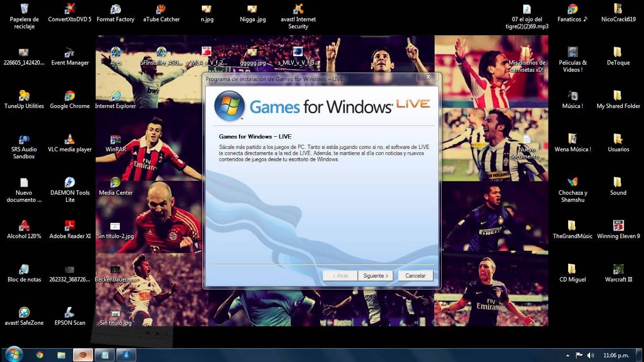Select the Format Factory desktop icon
Screen dimensions: 644x362
pos(116,13)
